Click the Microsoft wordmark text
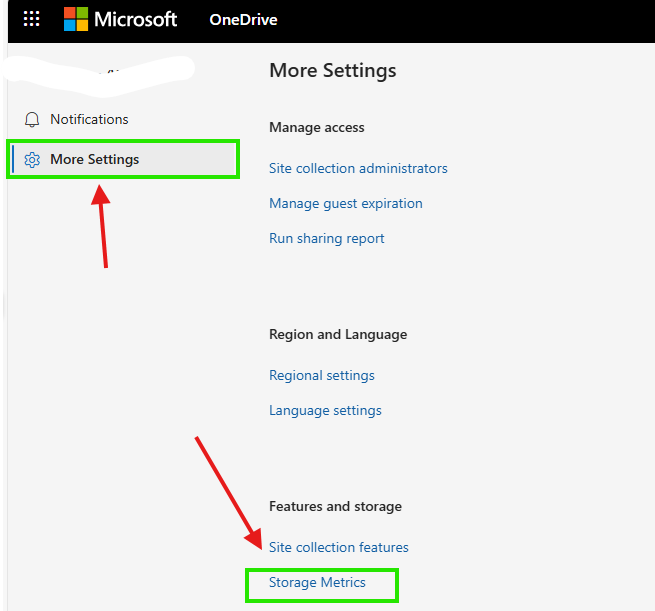The height and width of the screenshot is (611, 655). 135,19
